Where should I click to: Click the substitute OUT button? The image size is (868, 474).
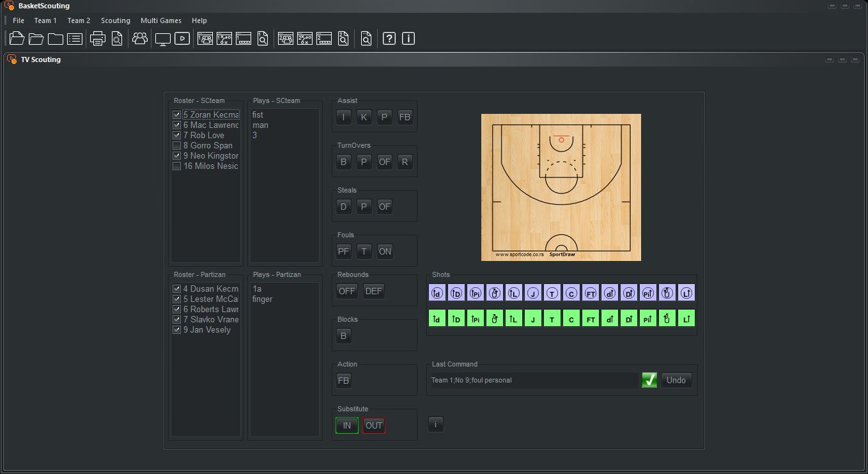374,425
